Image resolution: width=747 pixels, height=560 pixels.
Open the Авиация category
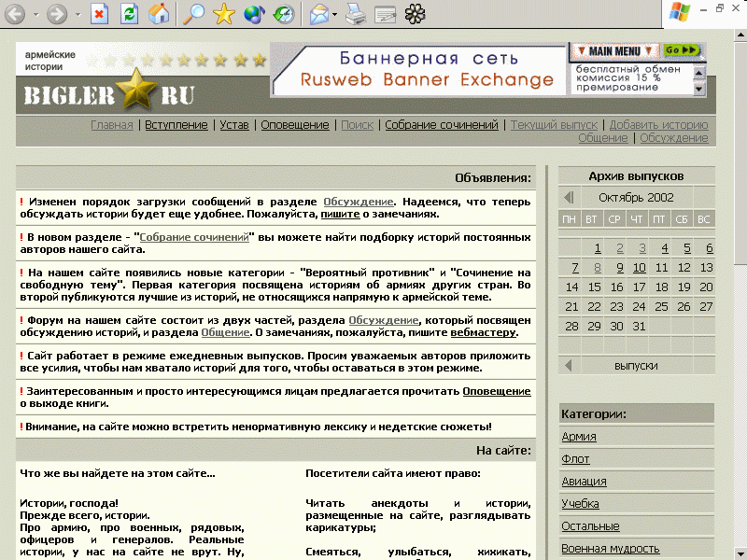pyautogui.click(x=585, y=482)
